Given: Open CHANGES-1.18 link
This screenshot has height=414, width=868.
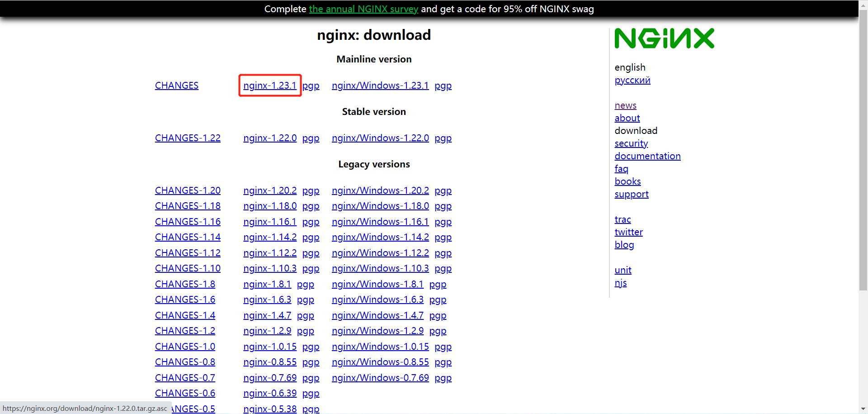Looking at the screenshot, I should (188, 206).
